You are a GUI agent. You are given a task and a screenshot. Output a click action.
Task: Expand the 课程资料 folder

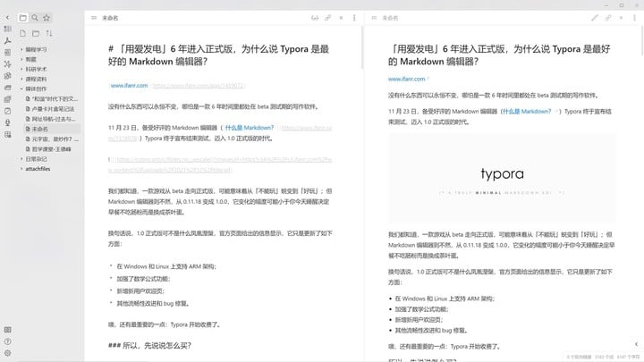tap(36, 79)
